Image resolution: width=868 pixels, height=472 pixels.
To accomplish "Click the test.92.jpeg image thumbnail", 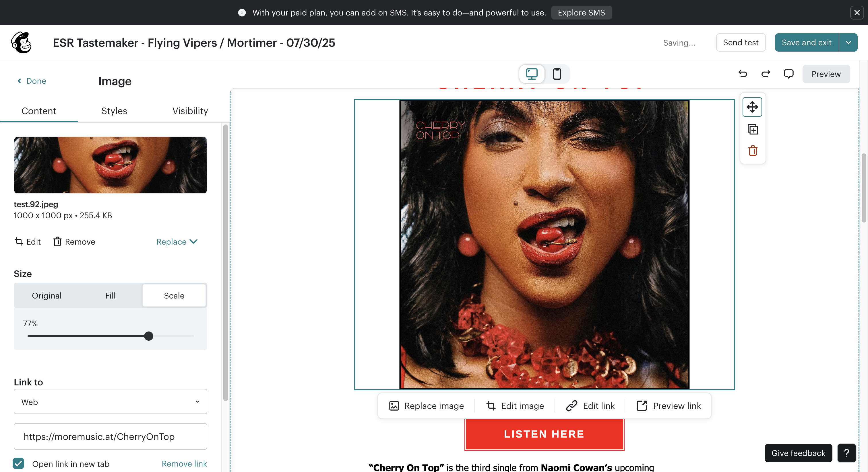I will click(x=110, y=165).
